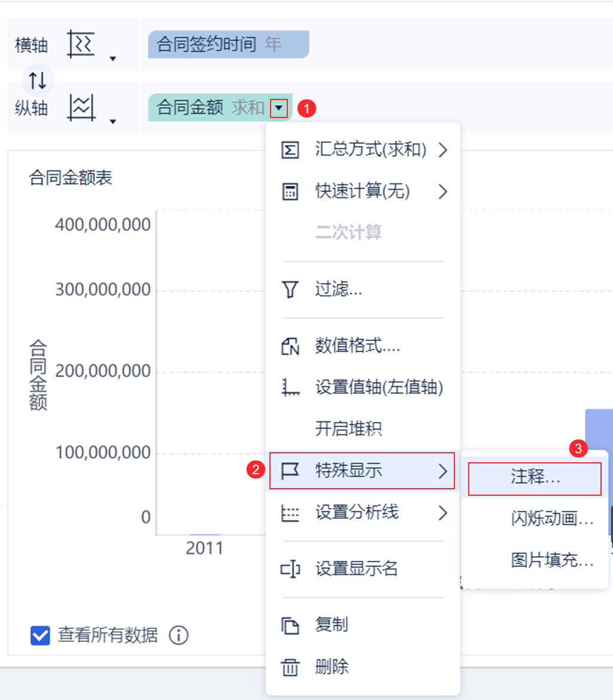Expand the 快速计算 submenu chevron
Screen dimensions: 613x700
[x=442, y=192]
